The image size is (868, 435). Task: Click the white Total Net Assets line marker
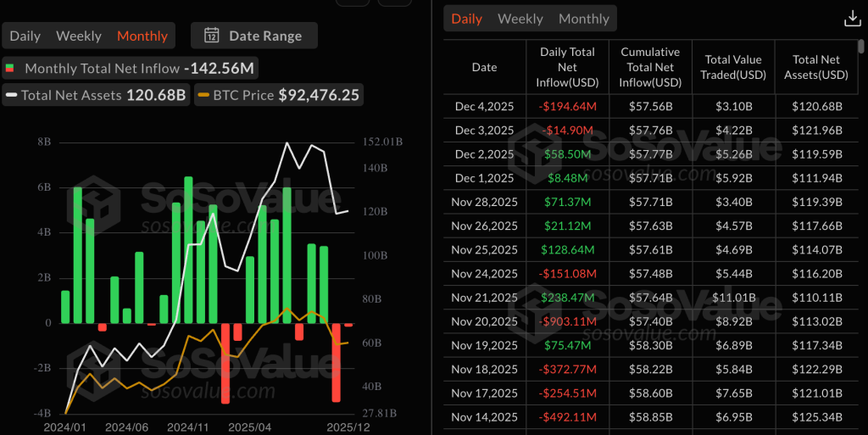(11, 95)
